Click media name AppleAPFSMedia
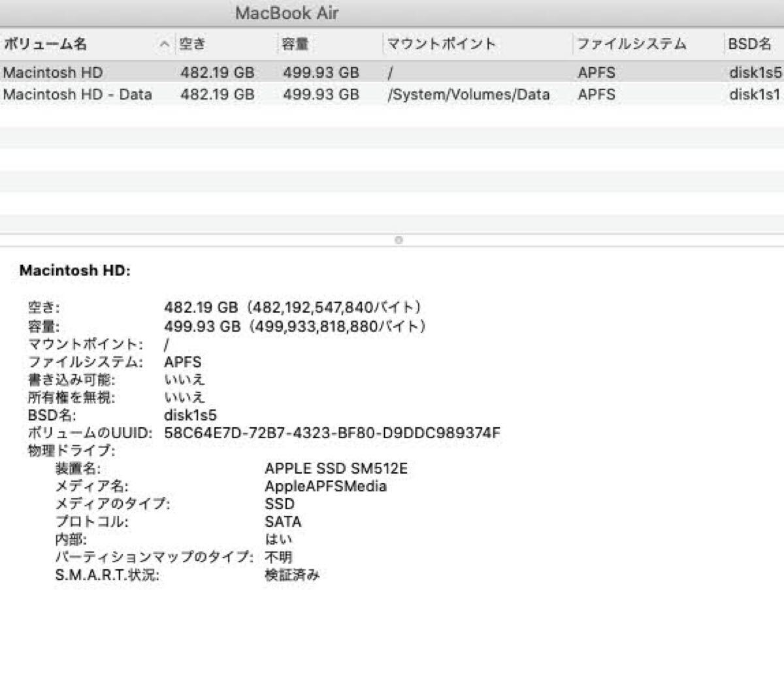This screenshot has height=679, width=784. pos(325,486)
